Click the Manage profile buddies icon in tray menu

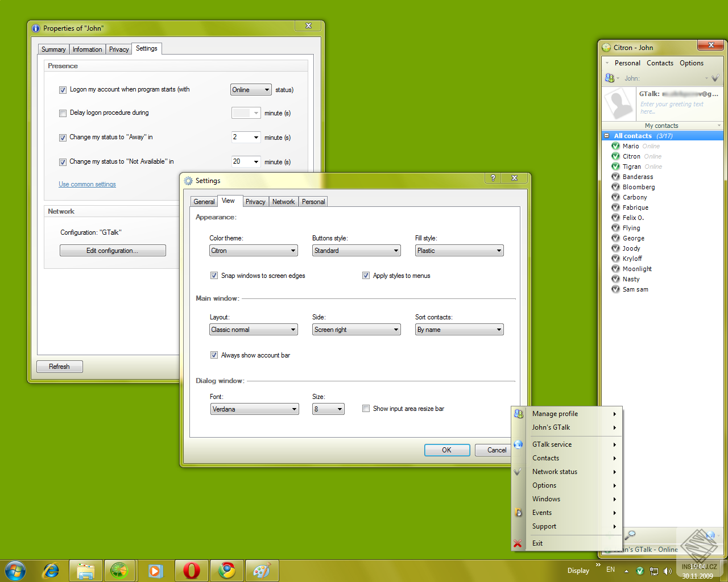pyautogui.click(x=518, y=414)
